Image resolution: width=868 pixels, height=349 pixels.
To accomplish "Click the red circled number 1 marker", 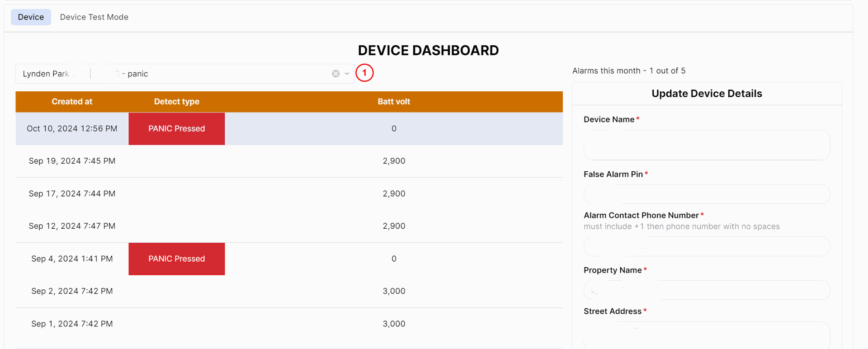I will tap(364, 73).
